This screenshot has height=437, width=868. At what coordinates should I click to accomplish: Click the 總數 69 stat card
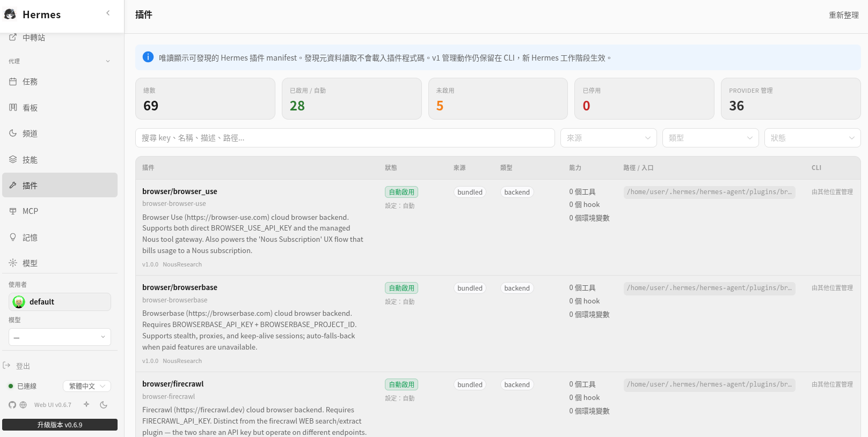(x=205, y=99)
